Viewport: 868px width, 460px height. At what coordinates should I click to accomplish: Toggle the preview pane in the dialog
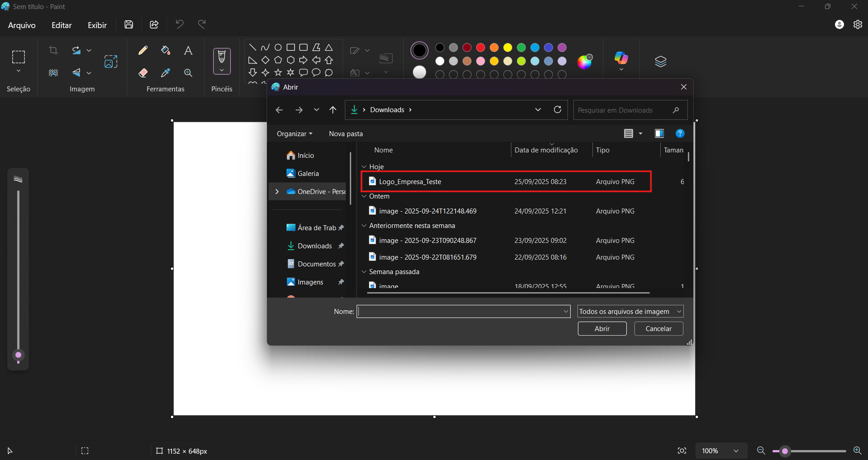(x=659, y=133)
